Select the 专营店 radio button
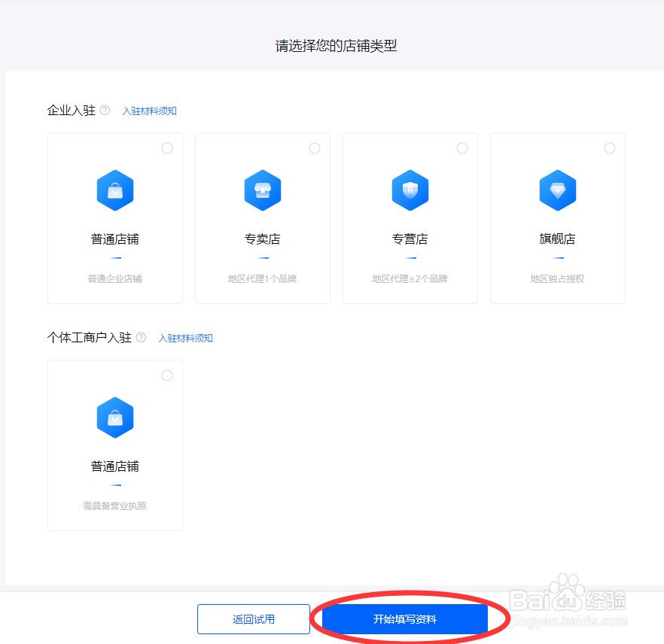The height and width of the screenshot is (644, 664). click(462, 148)
